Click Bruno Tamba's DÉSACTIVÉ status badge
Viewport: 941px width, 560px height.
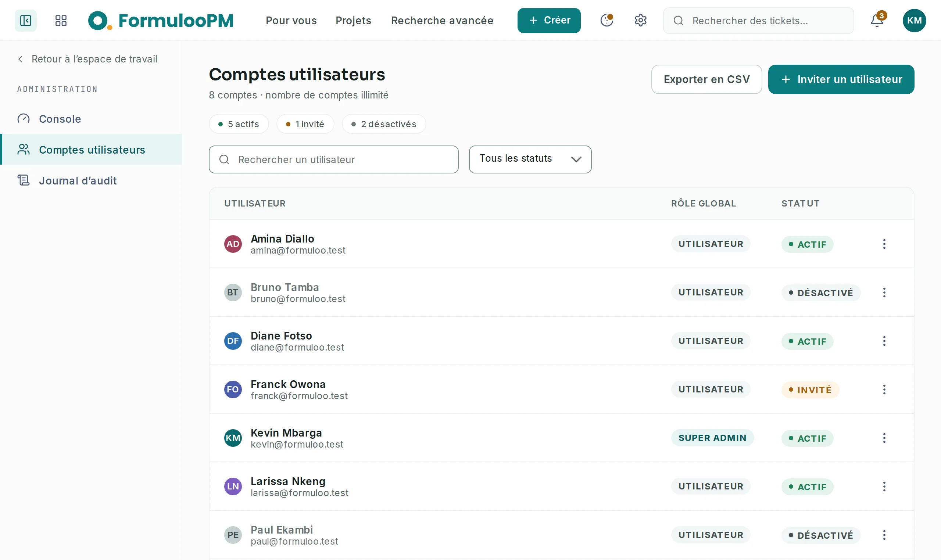pyautogui.click(x=820, y=292)
